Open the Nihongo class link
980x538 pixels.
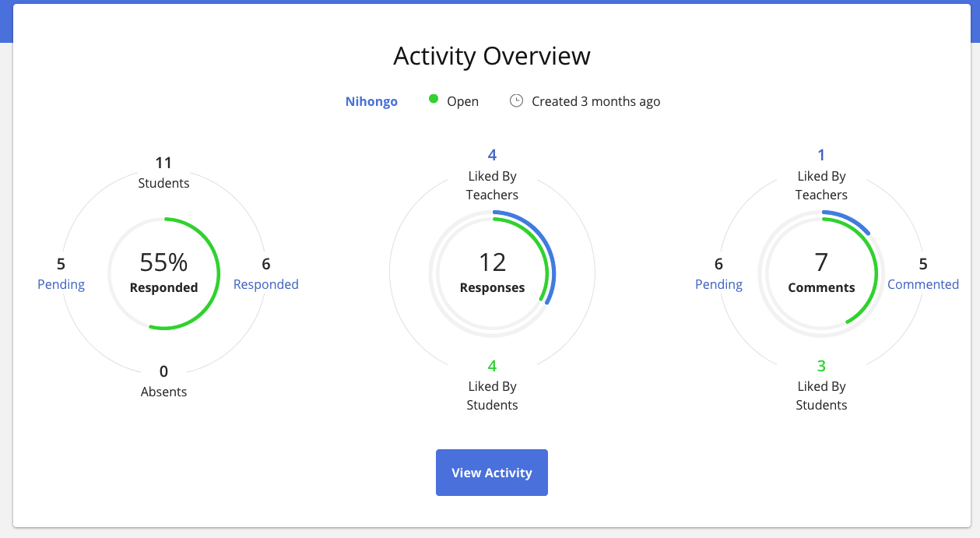point(371,101)
